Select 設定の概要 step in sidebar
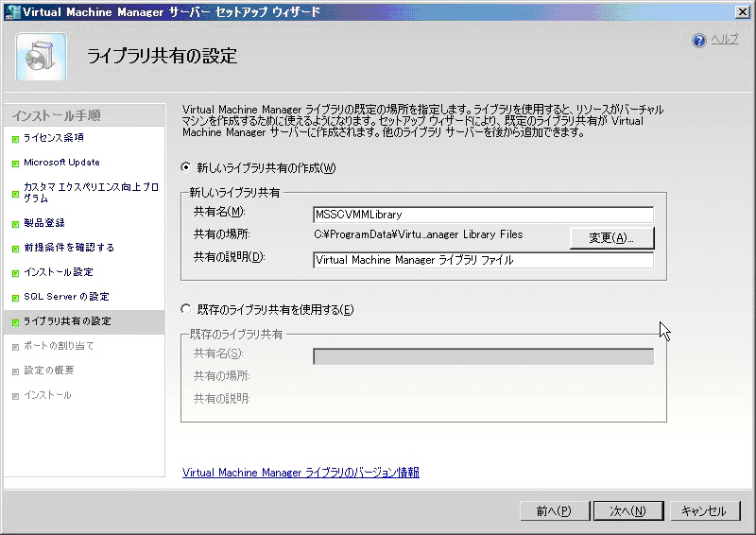Image resolution: width=756 pixels, height=535 pixels. click(49, 371)
